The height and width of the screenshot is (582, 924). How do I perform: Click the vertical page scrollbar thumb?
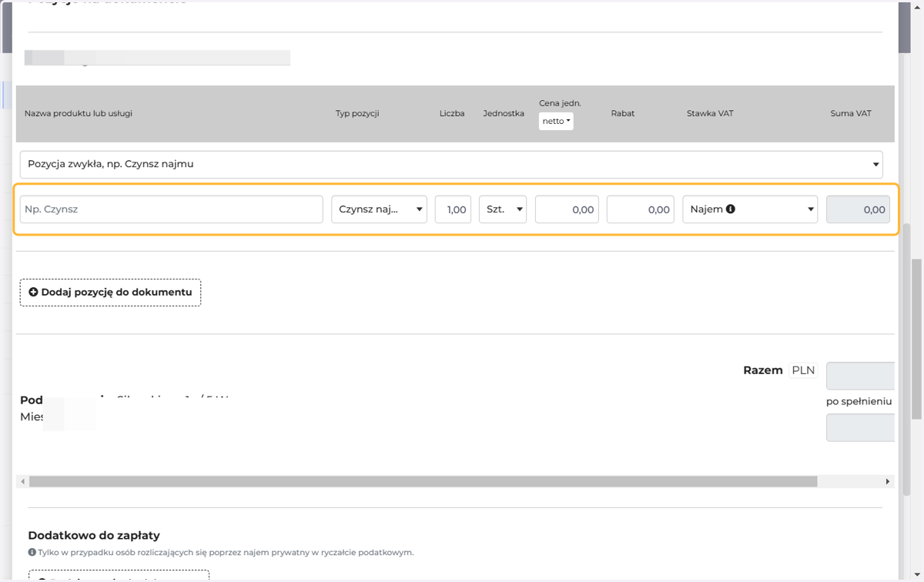click(x=916, y=339)
